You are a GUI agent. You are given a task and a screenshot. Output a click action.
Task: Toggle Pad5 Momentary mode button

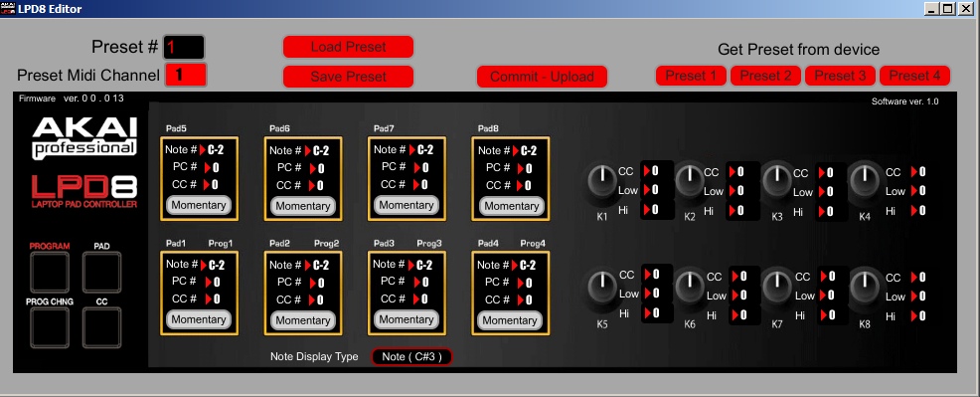point(199,205)
